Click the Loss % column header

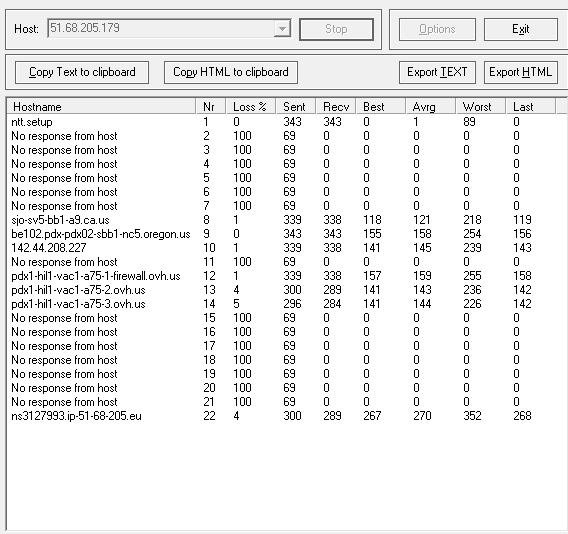pos(250,107)
